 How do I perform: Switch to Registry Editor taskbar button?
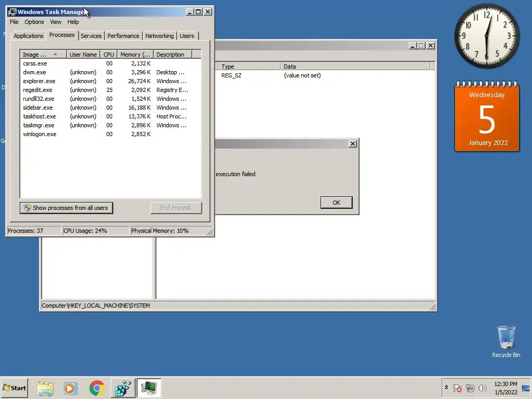(123, 388)
